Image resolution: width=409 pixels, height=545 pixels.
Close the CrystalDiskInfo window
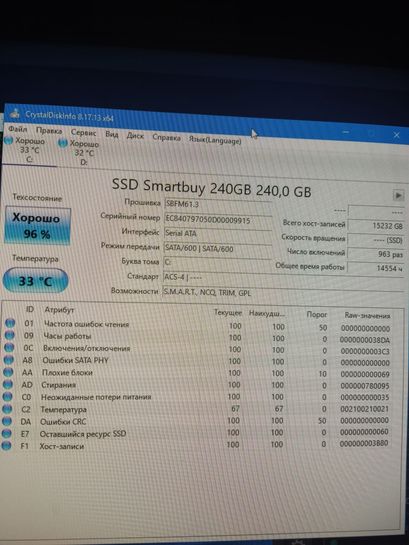pos(396,135)
